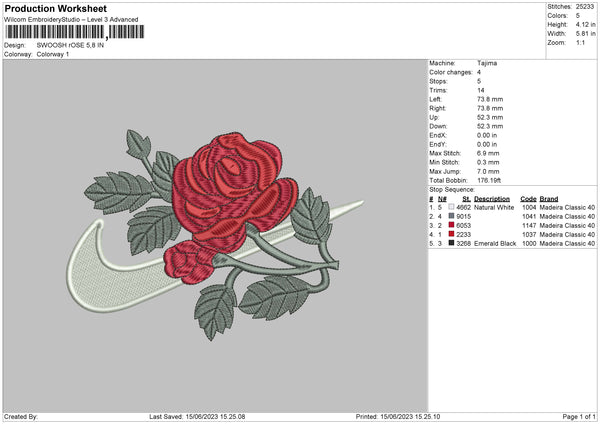Viewport: 600px width, 424px height.
Task: Click the Natural White color swatch in stop 1
Action: tap(451, 207)
